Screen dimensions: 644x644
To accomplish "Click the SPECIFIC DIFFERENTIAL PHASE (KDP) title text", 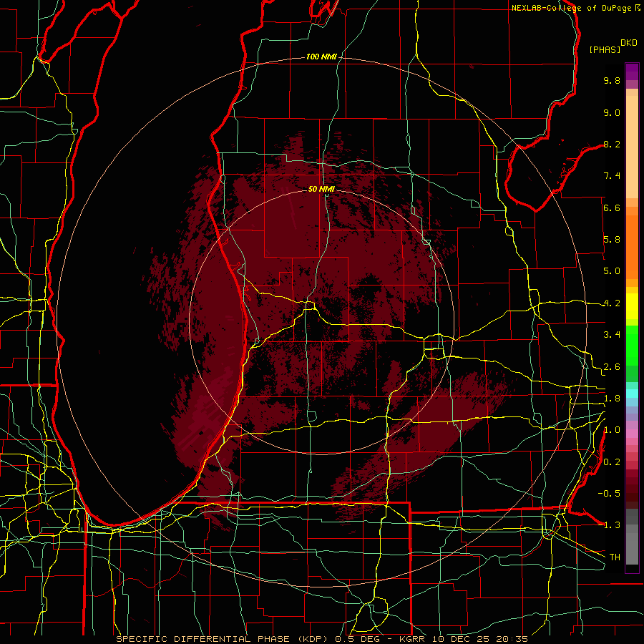I will pyautogui.click(x=223, y=639).
